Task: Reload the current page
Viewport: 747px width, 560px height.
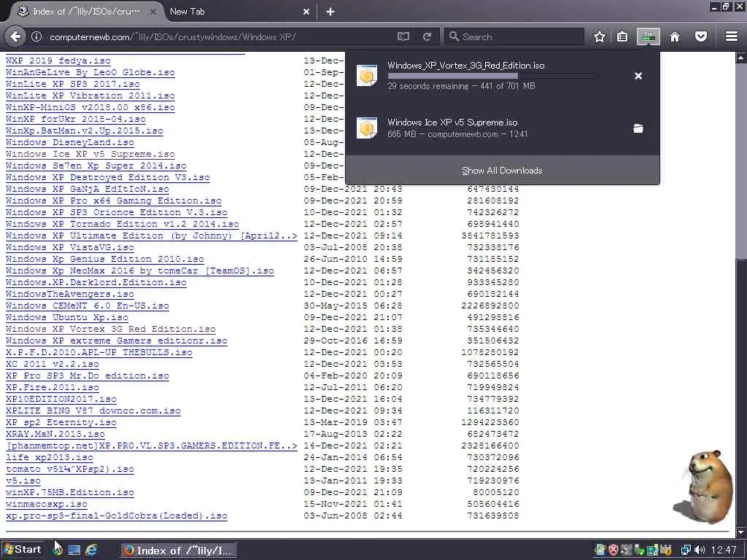Action: click(x=427, y=36)
